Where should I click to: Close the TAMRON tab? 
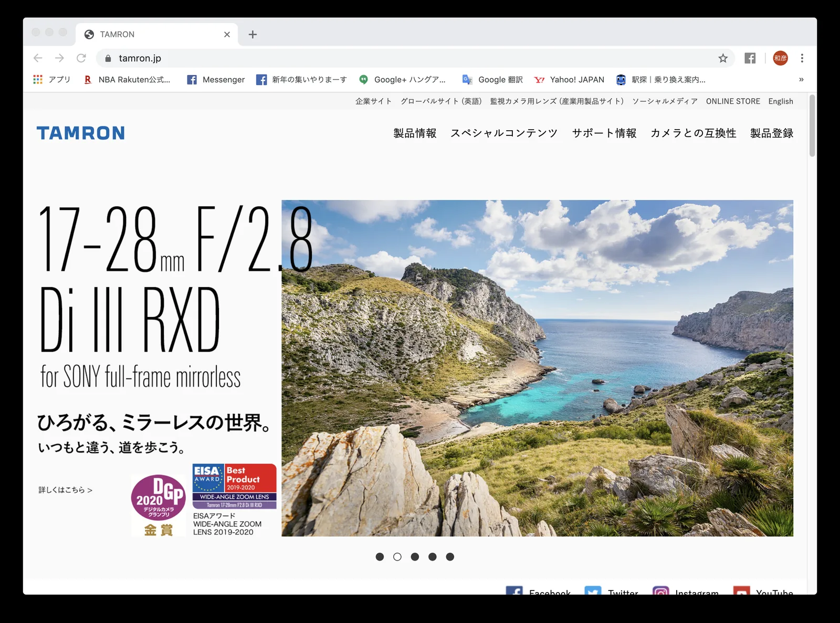coord(227,34)
